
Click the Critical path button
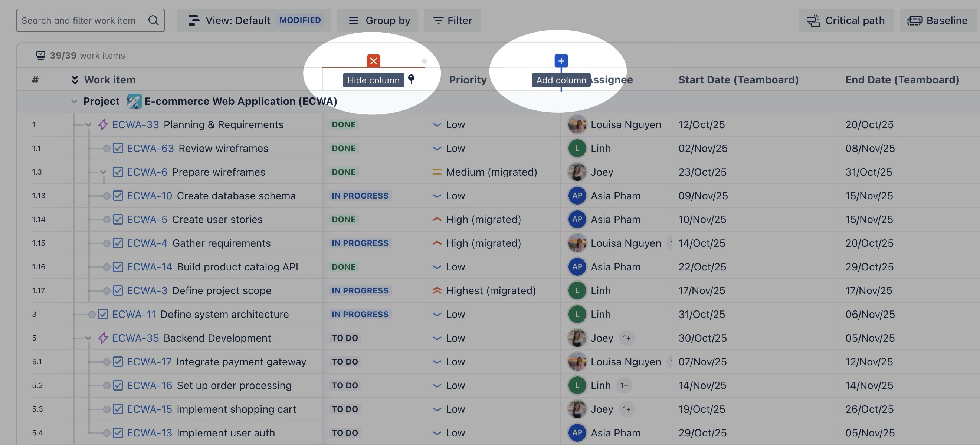[846, 20]
